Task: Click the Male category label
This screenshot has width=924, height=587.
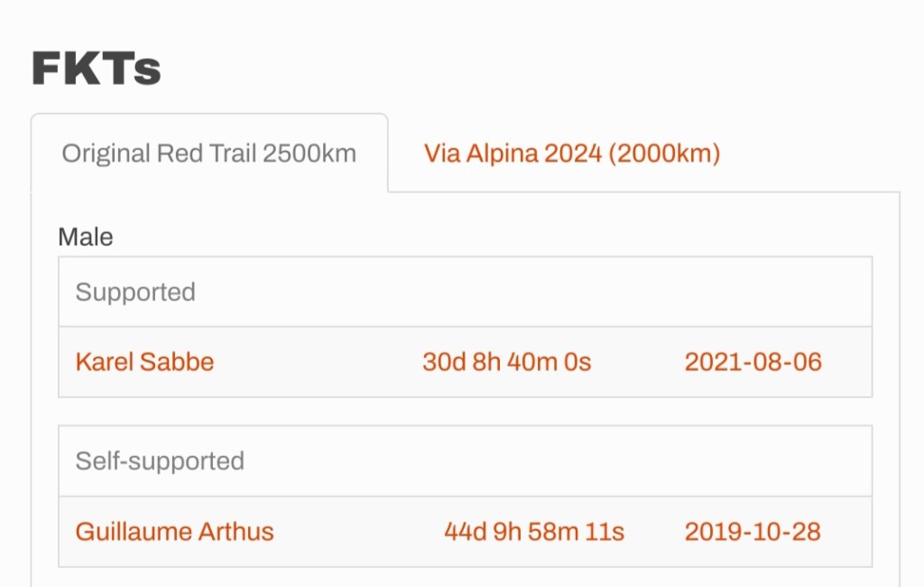Action: click(86, 238)
